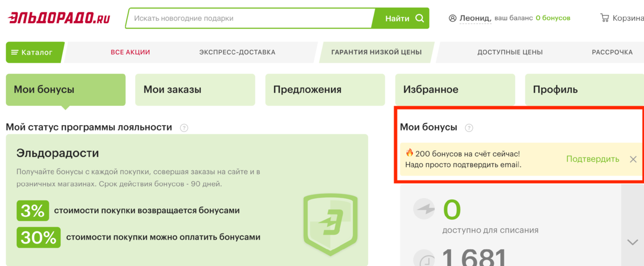
Task: Click the Найти search button
Action: [401, 18]
